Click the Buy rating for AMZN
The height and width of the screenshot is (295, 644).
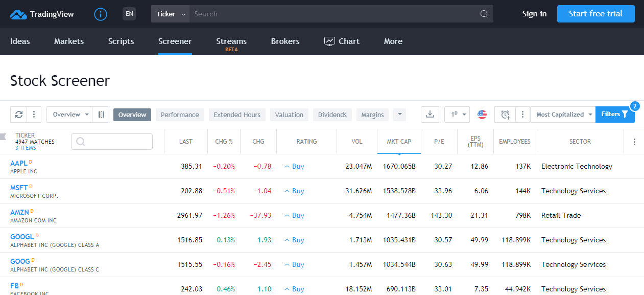(x=294, y=215)
